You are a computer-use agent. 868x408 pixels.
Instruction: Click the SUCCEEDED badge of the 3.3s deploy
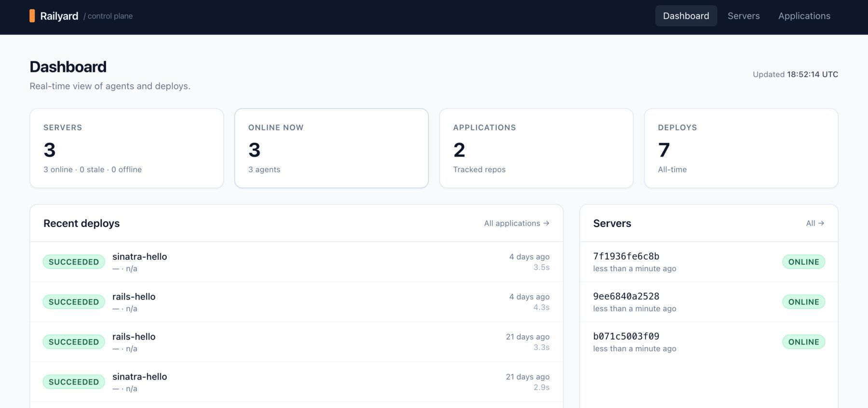tap(74, 342)
